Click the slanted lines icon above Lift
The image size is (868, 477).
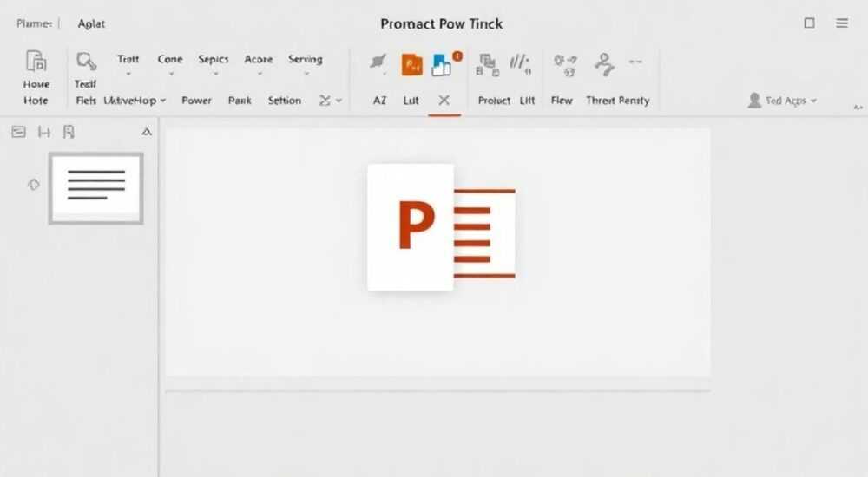click(x=520, y=63)
